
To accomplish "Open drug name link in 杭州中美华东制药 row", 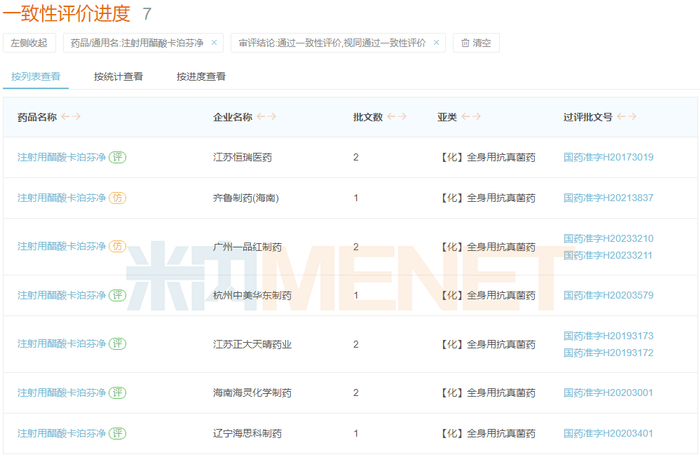I will (x=62, y=295).
